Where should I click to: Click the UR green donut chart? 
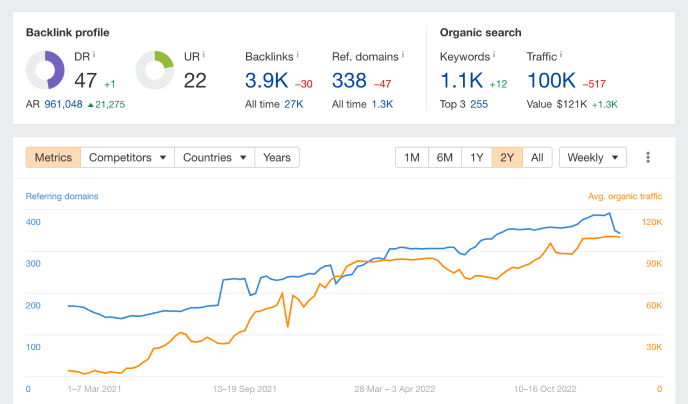pos(154,70)
